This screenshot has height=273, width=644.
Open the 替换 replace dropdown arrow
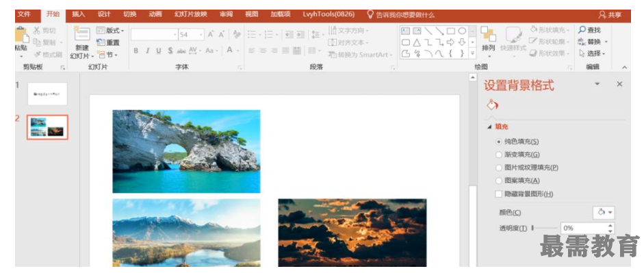606,42
